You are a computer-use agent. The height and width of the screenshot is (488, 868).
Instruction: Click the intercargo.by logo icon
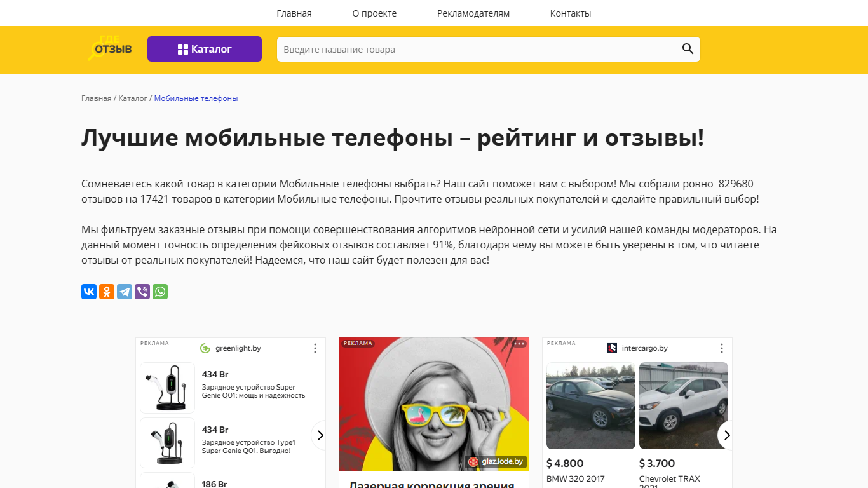pyautogui.click(x=612, y=348)
